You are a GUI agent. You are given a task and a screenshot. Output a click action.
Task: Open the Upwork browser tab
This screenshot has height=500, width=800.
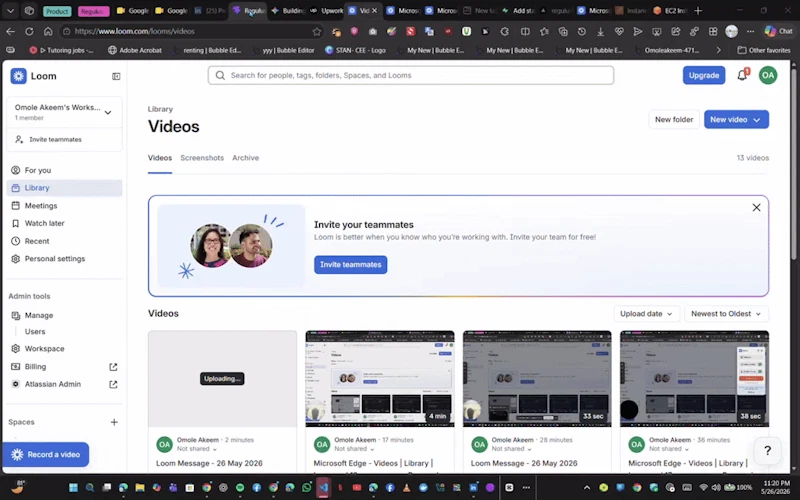tap(327, 10)
